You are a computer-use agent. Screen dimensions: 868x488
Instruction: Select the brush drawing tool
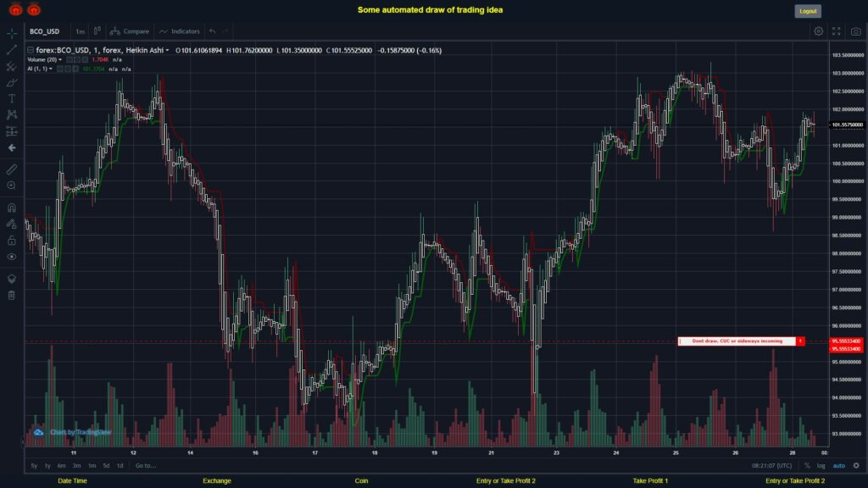[x=12, y=82]
